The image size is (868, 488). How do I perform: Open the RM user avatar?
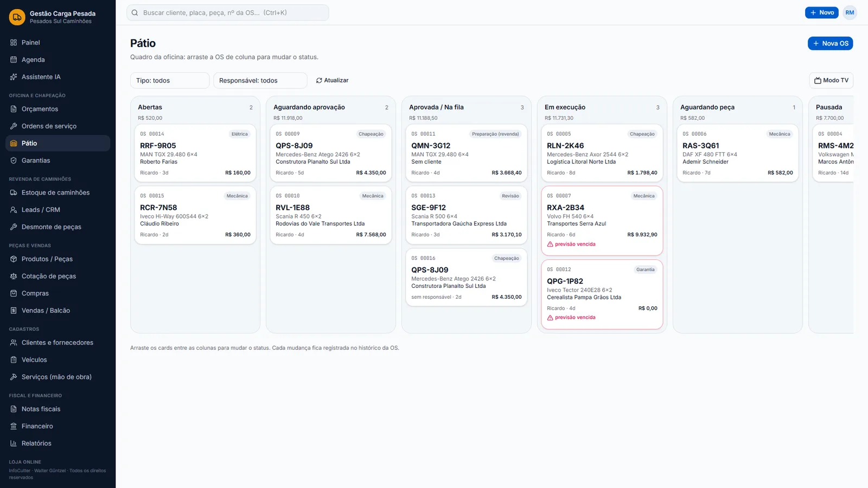click(850, 12)
